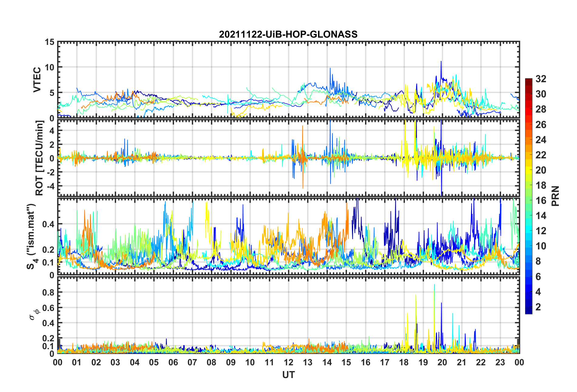
Task: Click the 0.2 tick on the S4 axis
Action: [x=48, y=250]
